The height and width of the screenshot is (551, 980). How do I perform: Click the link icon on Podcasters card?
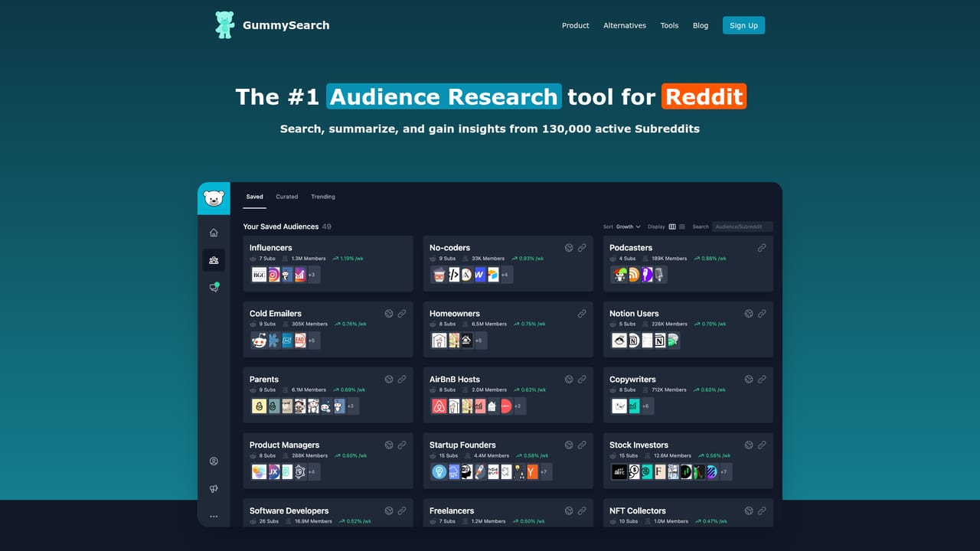[762, 248]
